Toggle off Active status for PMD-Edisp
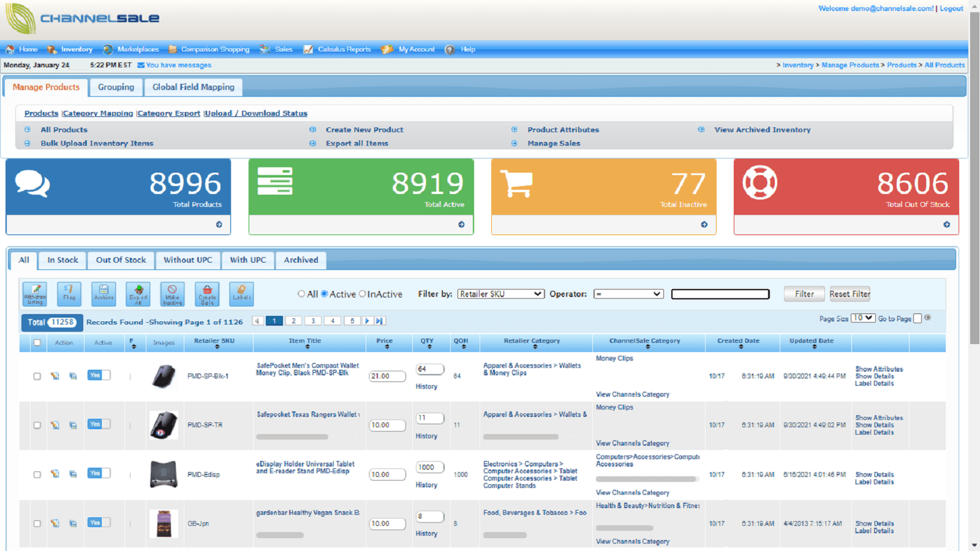 (x=97, y=473)
